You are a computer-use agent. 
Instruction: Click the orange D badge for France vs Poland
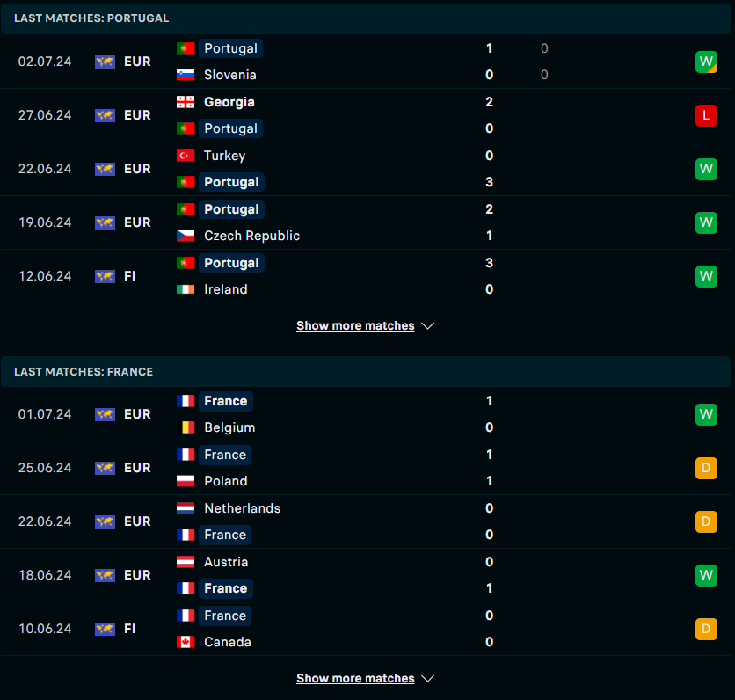pyautogui.click(x=706, y=468)
